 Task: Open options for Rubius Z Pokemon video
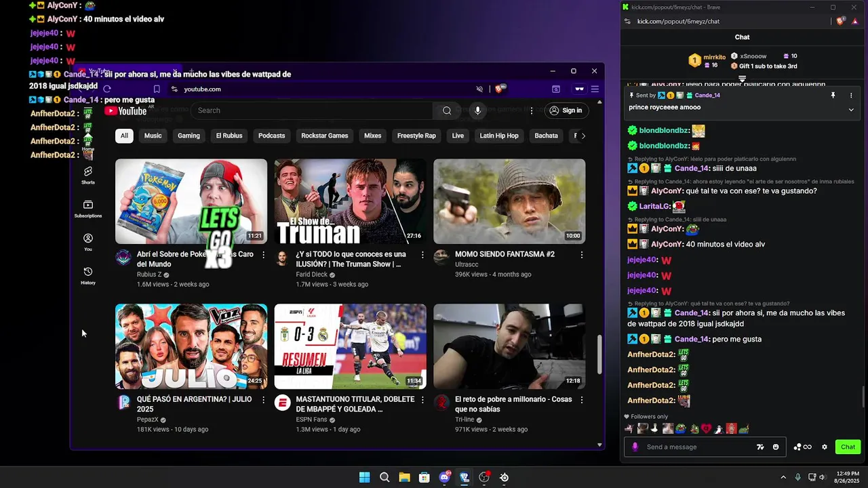(x=264, y=255)
